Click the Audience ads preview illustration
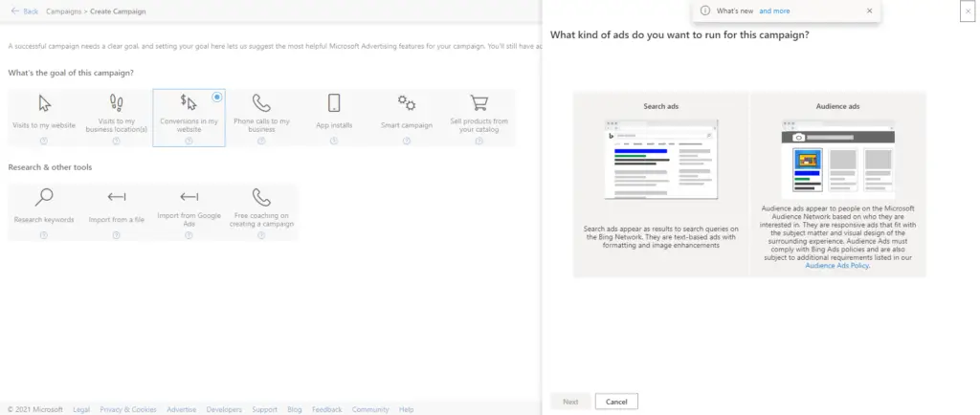The height and width of the screenshot is (415, 980). pos(838,159)
